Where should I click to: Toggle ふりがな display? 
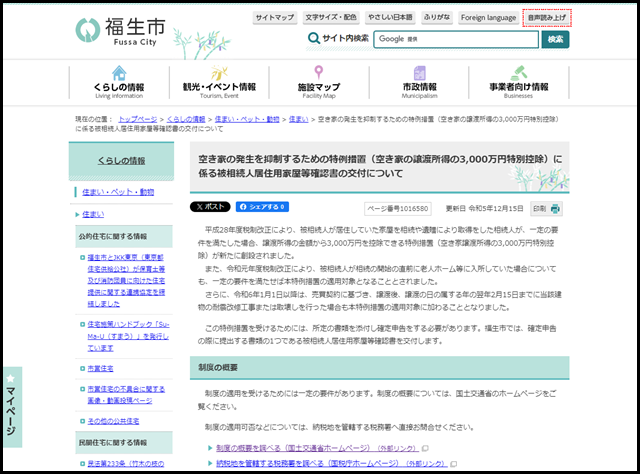pos(437,18)
